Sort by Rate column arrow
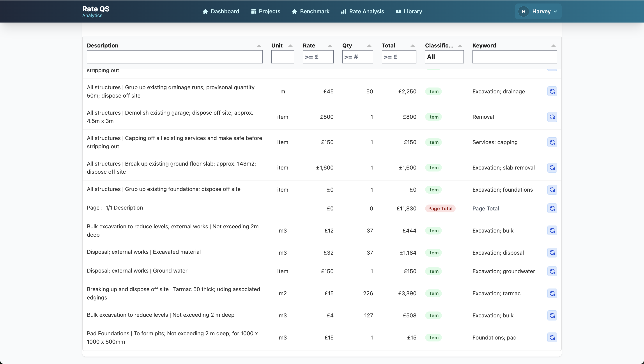Image resolution: width=644 pixels, height=364 pixels. (330, 45)
